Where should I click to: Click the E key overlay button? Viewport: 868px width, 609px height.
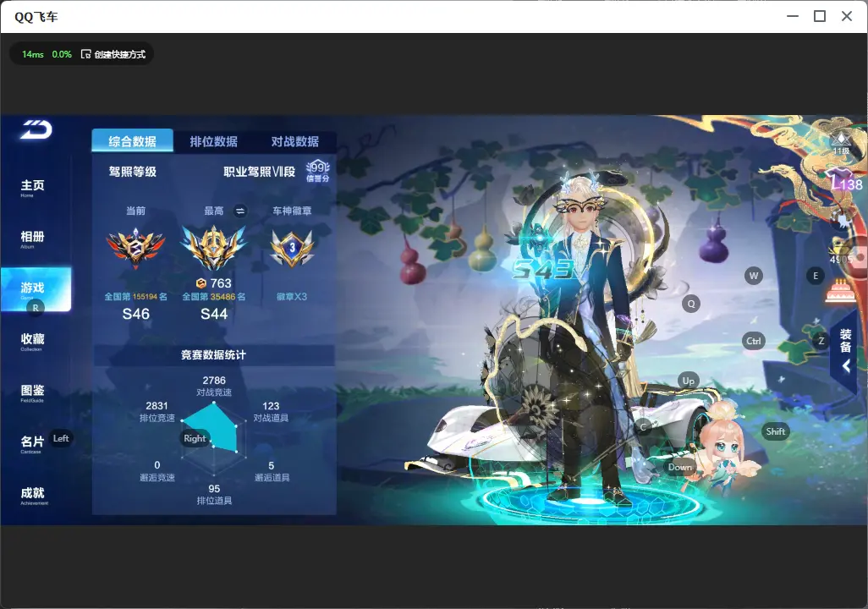pyautogui.click(x=816, y=276)
